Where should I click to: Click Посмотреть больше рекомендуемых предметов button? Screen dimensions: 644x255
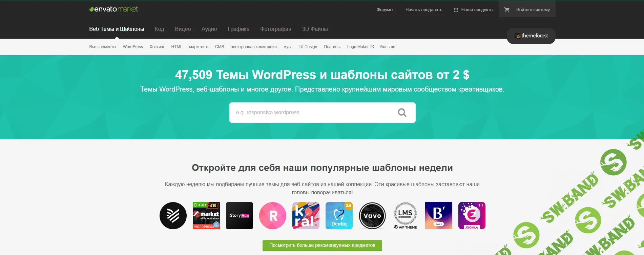pos(322,246)
